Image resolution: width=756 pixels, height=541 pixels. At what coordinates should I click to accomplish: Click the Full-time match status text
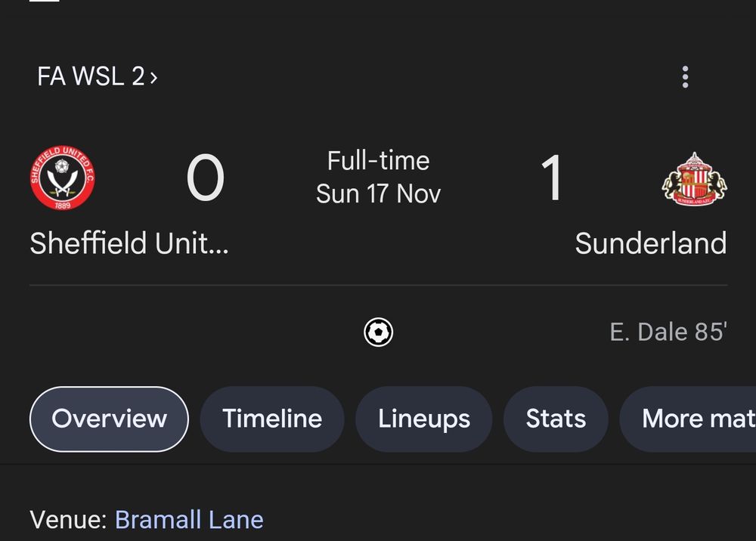(x=379, y=160)
